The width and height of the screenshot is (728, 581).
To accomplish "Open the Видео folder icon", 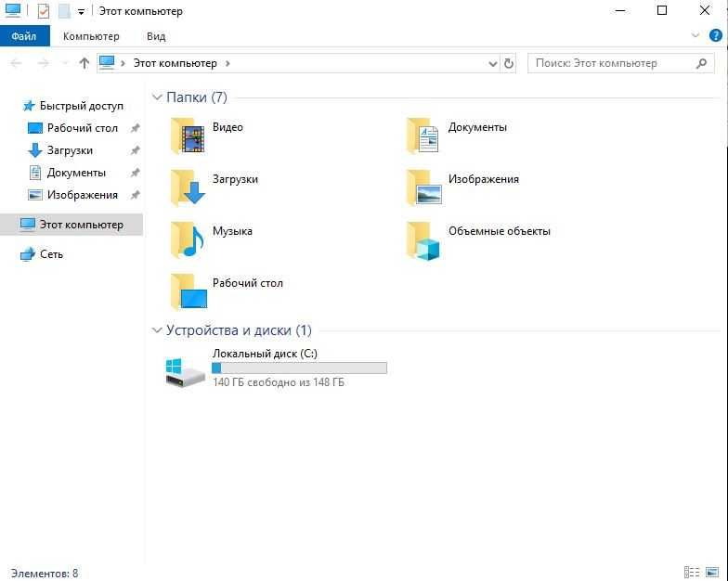I will point(188,136).
